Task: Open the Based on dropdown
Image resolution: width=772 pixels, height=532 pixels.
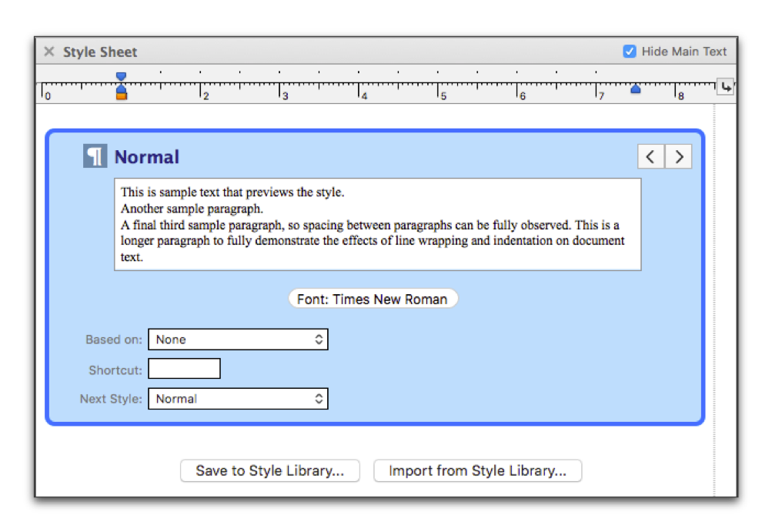Action: 239,340
